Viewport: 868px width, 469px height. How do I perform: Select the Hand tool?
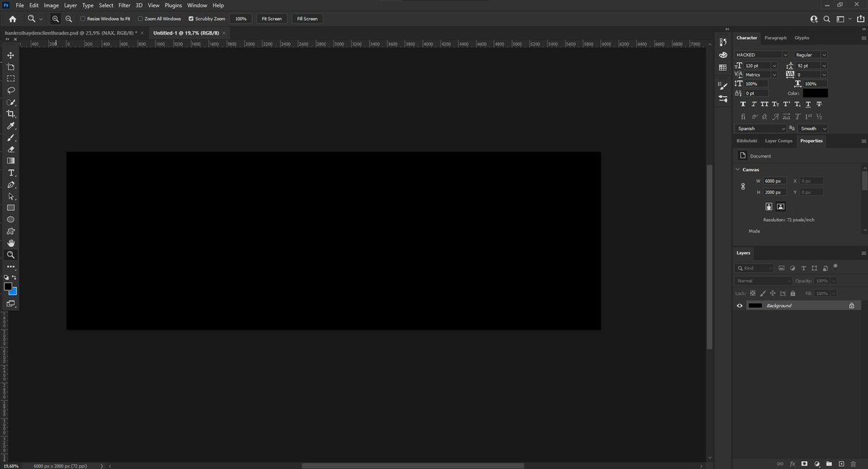(11, 243)
